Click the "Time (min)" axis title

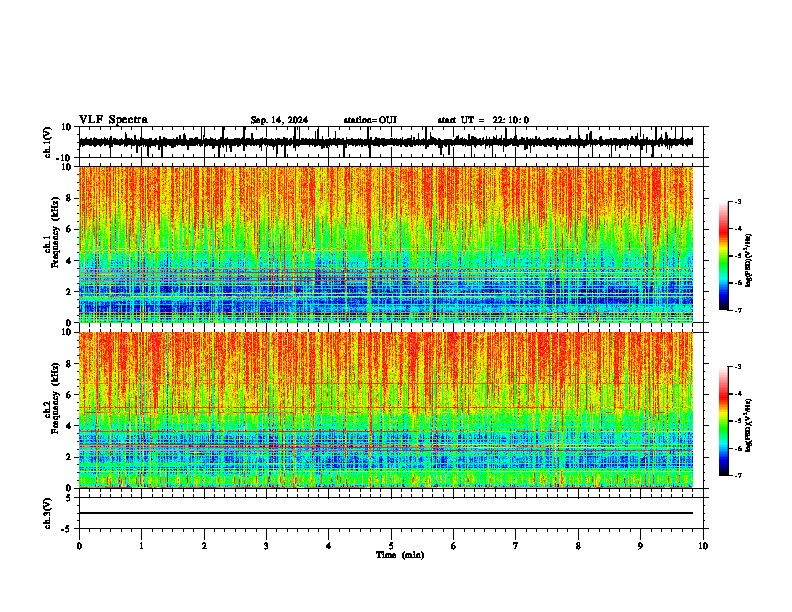coord(400,555)
